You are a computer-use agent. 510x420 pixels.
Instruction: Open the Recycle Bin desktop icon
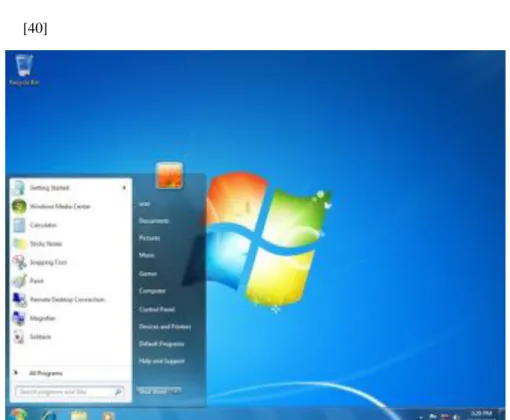pyautogui.click(x=24, y=70)
